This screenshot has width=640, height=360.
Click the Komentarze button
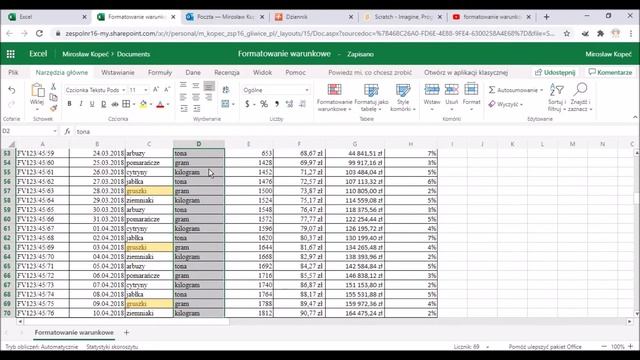(x=610, y=72)
